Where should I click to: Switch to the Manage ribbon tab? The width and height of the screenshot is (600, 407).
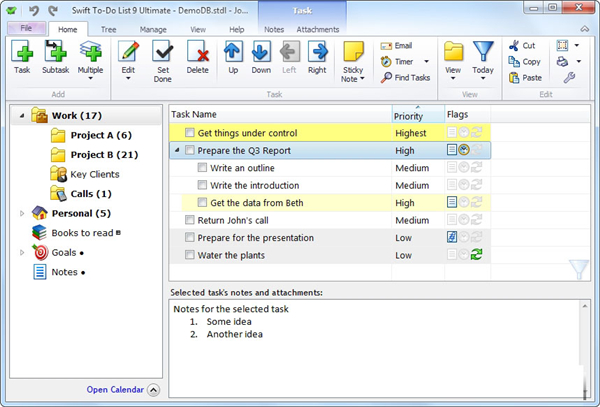(153, 30)
